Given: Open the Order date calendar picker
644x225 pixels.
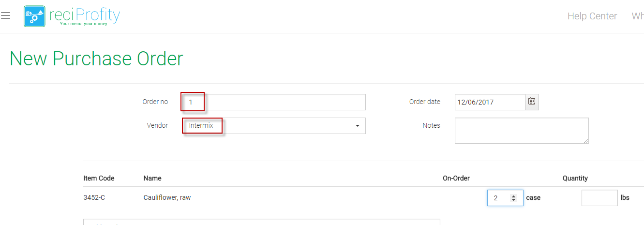Looking at the screenshot, I should point(532,102).
